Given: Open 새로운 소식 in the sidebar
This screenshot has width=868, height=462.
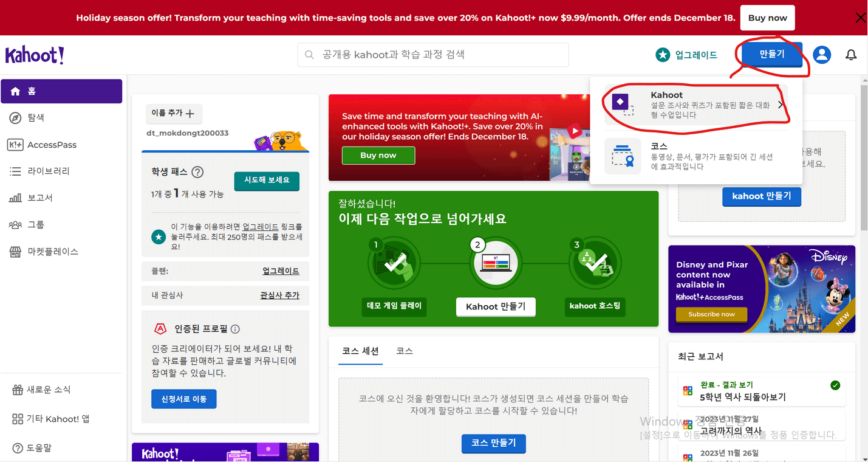Looking at the screenshot, I should [x=61, y=390].
